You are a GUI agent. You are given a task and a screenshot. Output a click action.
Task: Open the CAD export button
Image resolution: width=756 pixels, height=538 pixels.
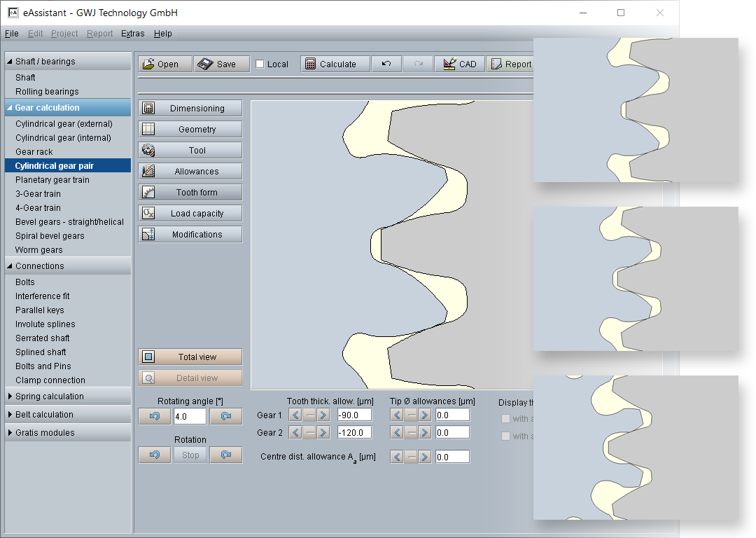coord(460,64)
